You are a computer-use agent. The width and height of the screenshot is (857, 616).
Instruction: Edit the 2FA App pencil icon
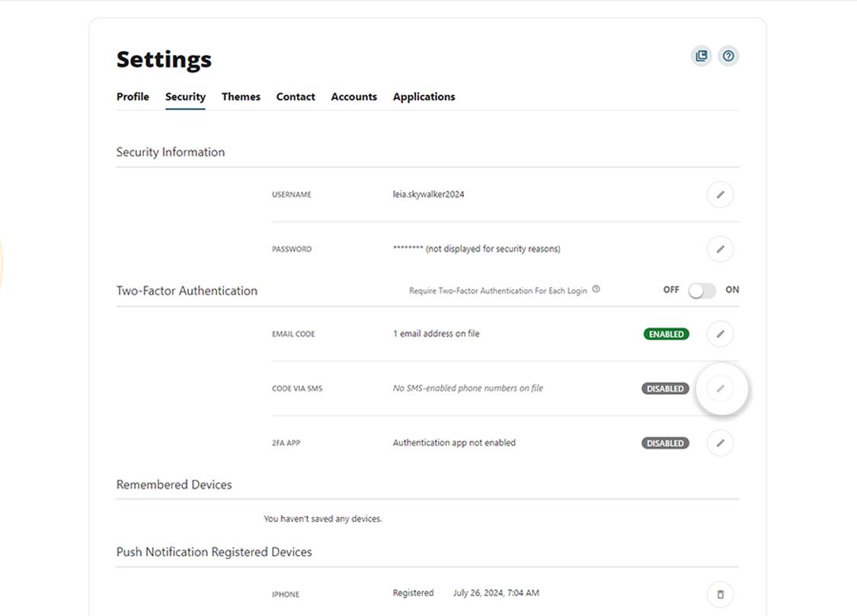(721, 443)
